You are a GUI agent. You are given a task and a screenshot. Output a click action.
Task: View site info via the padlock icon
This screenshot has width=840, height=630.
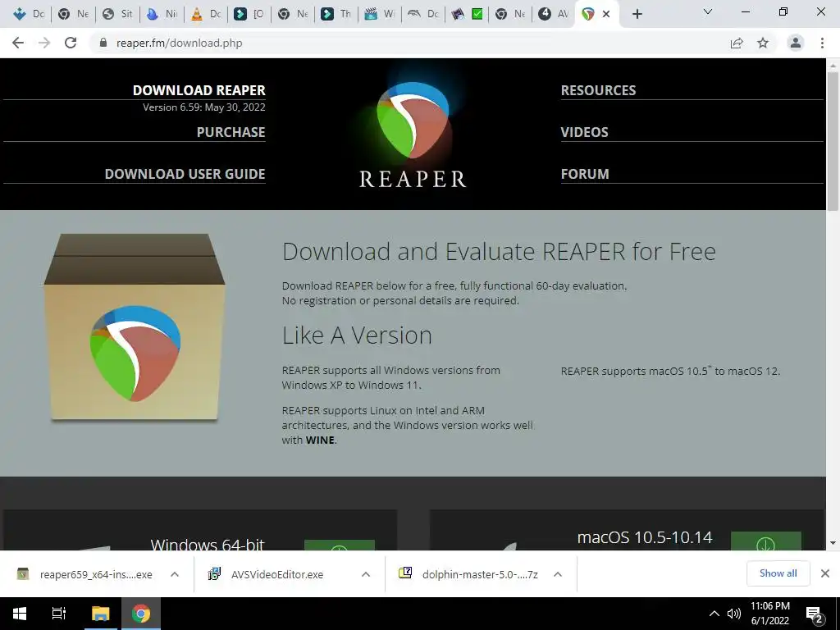coord(104,43)
